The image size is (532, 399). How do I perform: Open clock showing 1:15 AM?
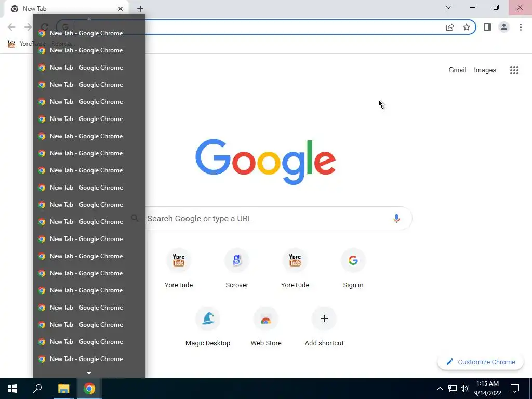click(x=487, y=389)
